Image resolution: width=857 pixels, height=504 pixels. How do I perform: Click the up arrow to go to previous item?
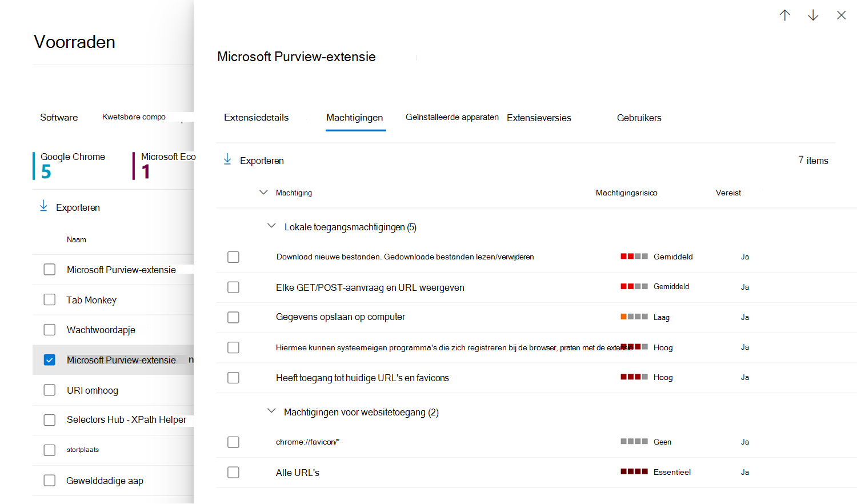coord(784,15)
